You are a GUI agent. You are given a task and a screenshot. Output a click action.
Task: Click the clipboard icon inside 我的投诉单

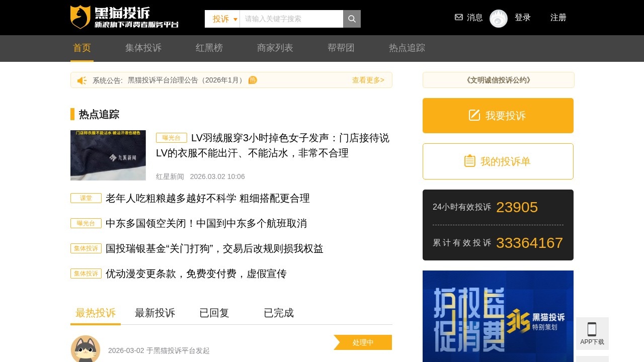pos(469,161)
